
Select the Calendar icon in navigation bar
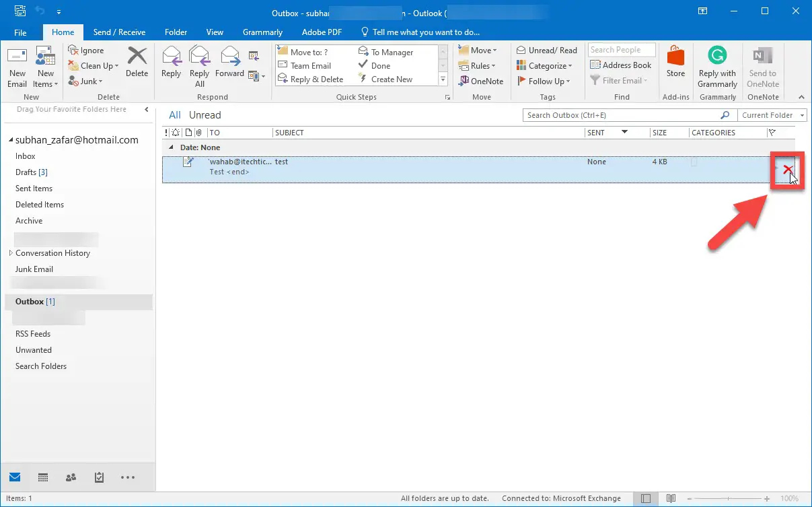pos(42,477)
